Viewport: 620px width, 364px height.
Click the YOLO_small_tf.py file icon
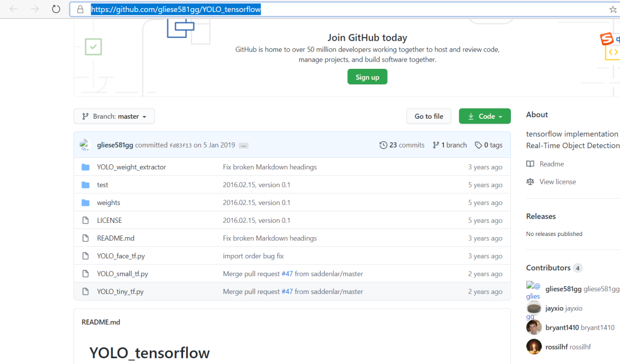click(x=86, y=274)
